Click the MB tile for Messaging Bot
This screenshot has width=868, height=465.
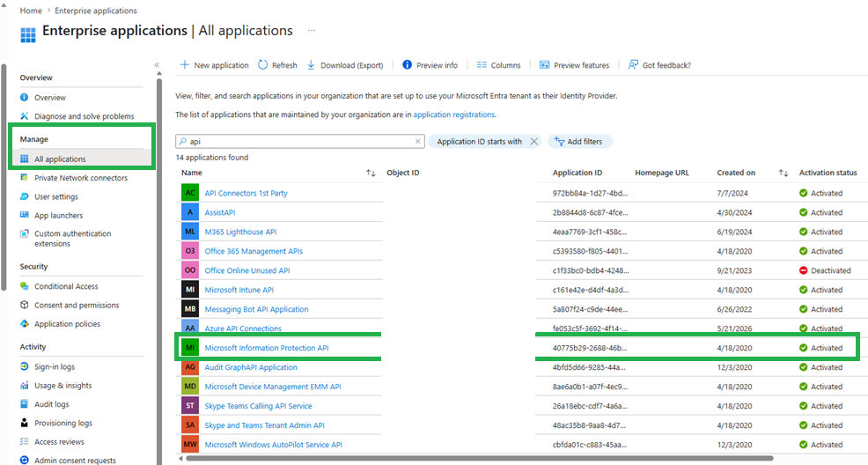pos(190,309)
